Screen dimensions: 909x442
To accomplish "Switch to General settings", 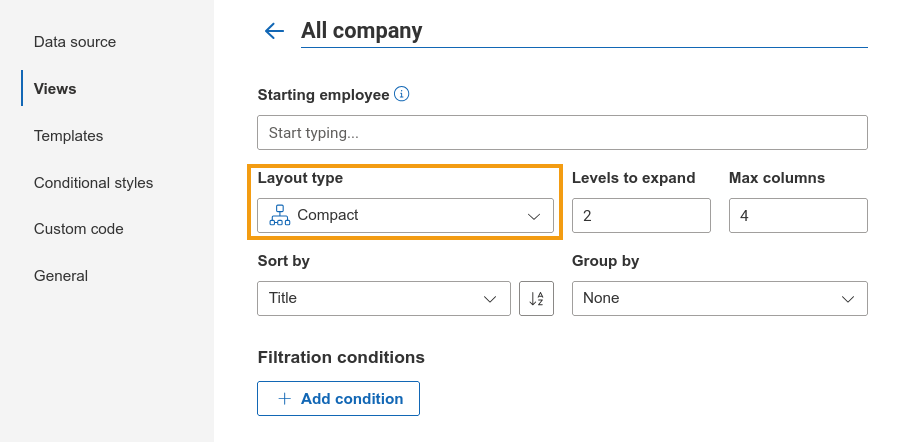I will point(61,276).
